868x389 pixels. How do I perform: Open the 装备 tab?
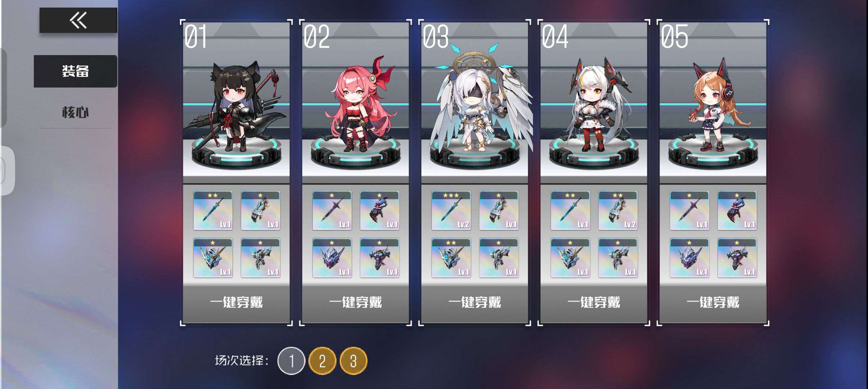coord(75,71)
